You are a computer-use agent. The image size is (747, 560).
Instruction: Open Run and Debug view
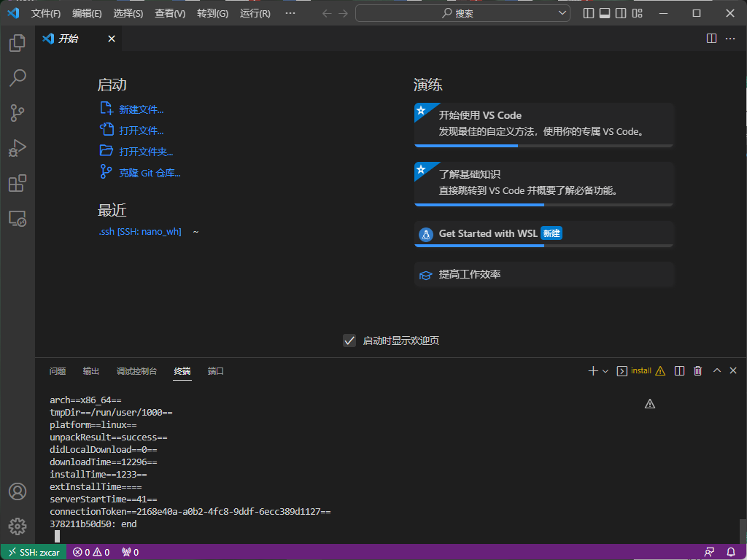coord(18,148)
